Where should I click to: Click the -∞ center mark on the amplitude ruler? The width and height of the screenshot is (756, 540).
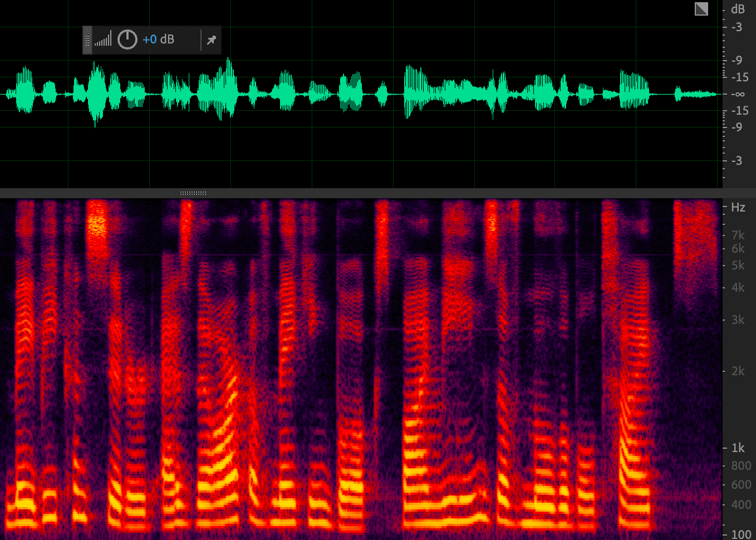[x=738, y=94]
